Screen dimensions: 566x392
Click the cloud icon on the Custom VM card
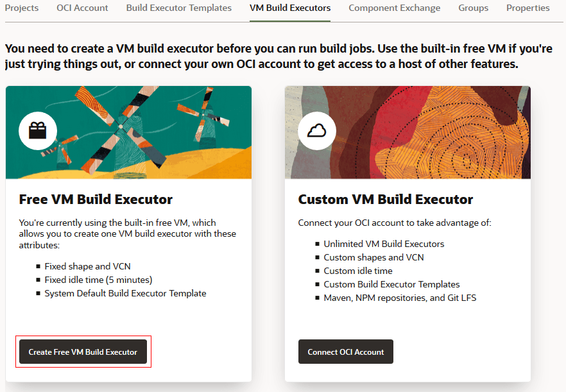tap(317, 131)
